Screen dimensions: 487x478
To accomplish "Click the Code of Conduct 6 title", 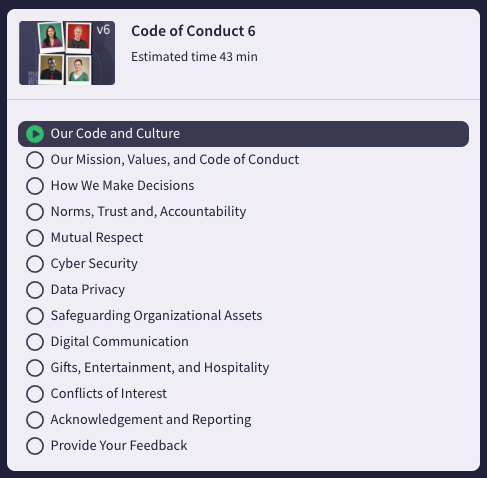I will (193, 31).
